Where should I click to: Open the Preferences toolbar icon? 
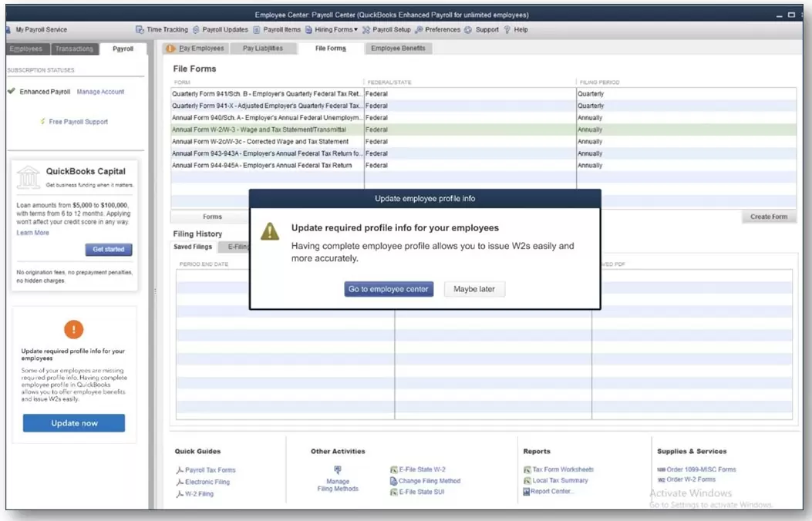click(419, 30)
